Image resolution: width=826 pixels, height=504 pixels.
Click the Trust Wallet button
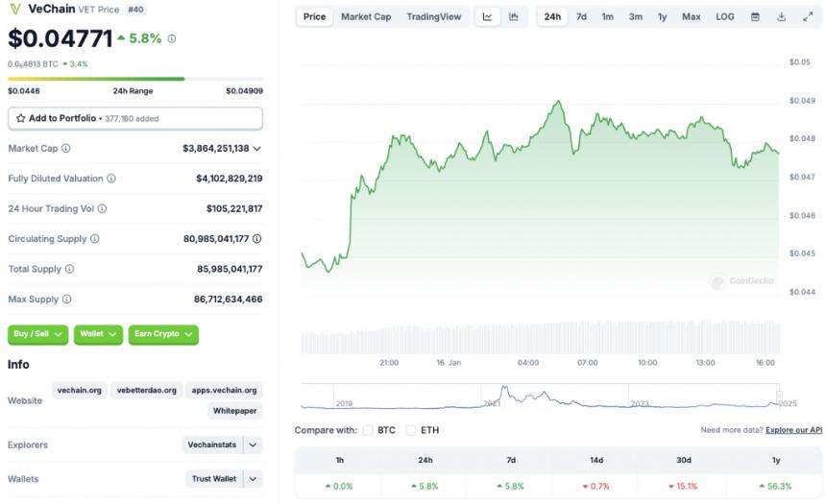click(x=214, y=479)
